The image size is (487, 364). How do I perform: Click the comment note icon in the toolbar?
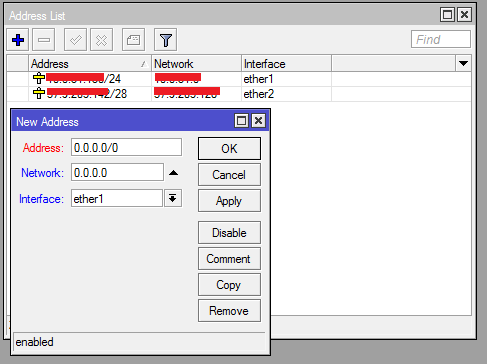tap(133, 40)
